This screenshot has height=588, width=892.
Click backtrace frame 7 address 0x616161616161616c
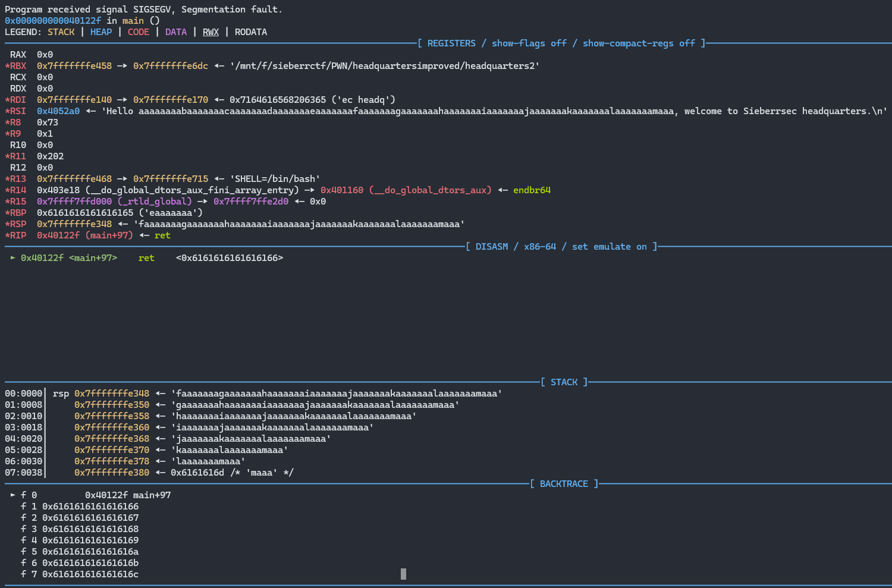pyautogui.click(x=90, y=574)
